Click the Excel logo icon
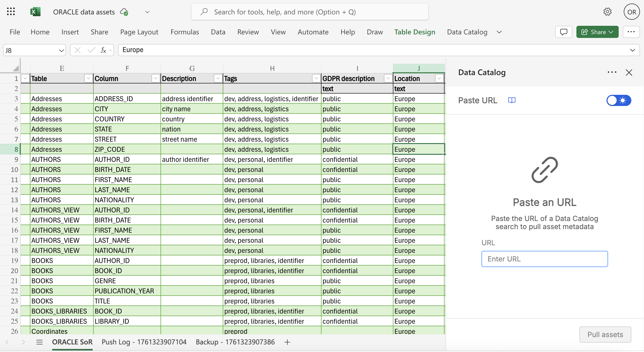644x352 pixels. click(x=35, y=12)
